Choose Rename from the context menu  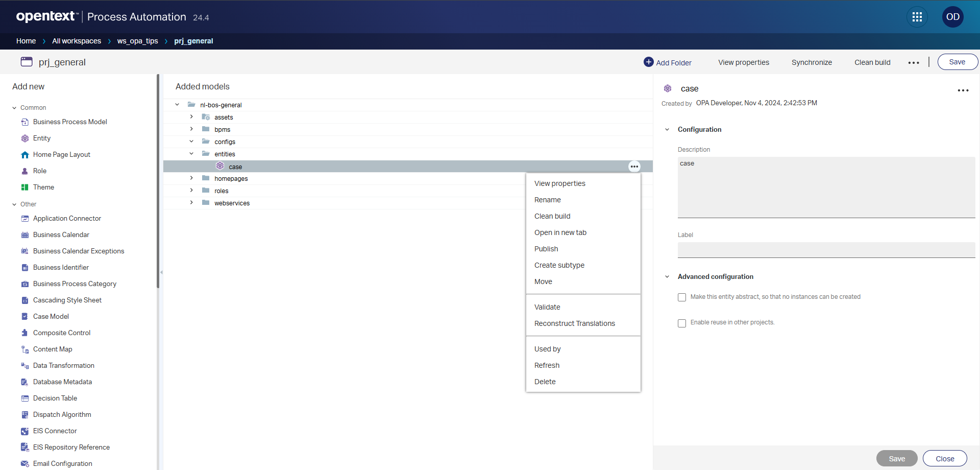point(547,200)
